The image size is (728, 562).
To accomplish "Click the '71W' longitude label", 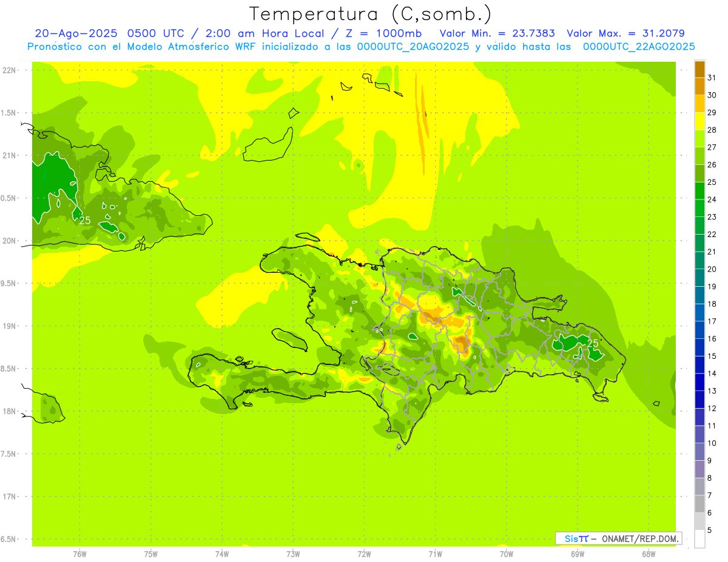I will (x=435, y=554).
